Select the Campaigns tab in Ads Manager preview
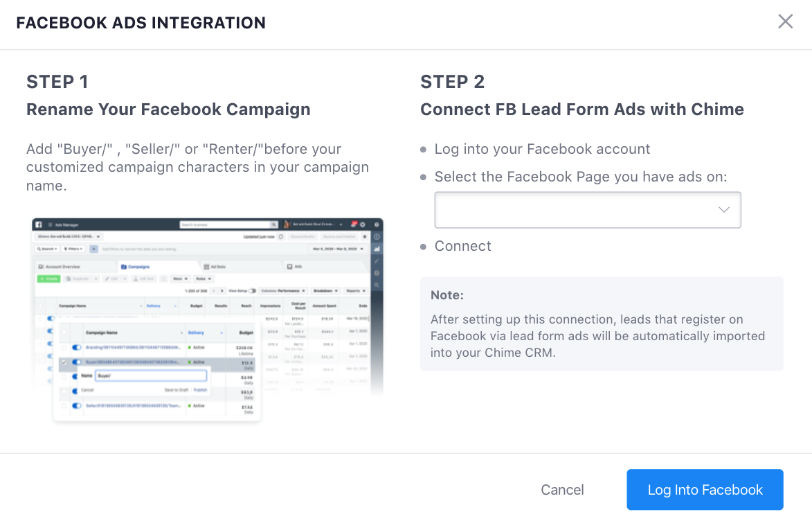The height and width of the screenshot is (521, 812). (135, 267)
